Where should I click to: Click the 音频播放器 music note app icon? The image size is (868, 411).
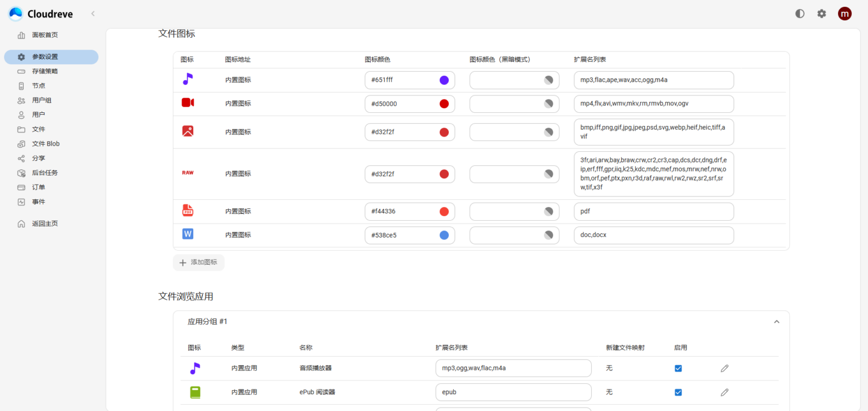click(x=195, y=368)
